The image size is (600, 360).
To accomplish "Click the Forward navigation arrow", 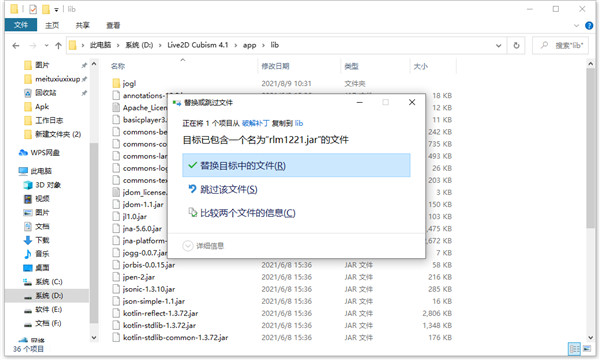I will 33,46.
